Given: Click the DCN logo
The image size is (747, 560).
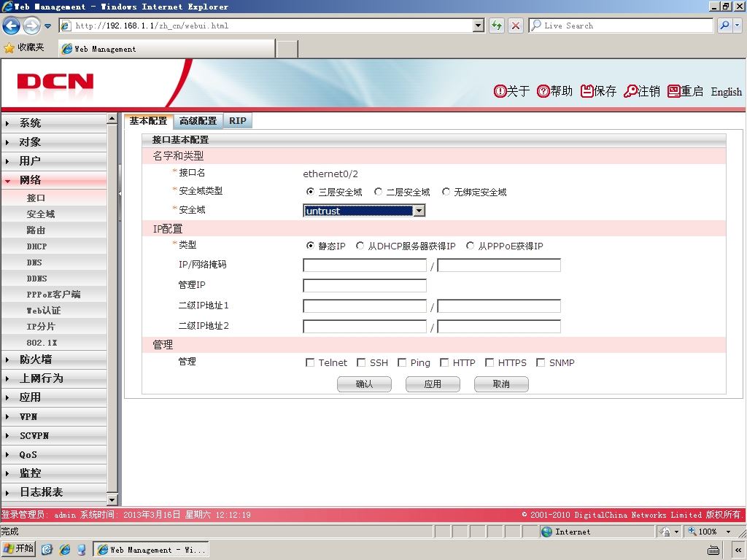Looking at the screenshot, I should pyautogui.click(x=55, y=82).
